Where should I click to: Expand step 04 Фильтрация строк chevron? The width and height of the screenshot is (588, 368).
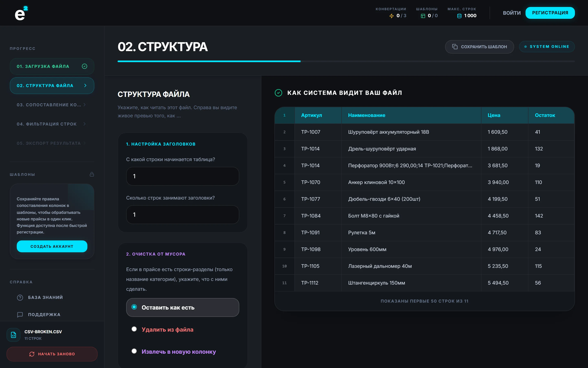(x=85, y=124)
